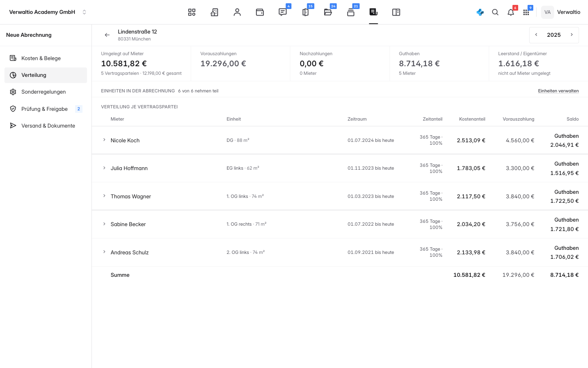Click the unit cell "1. OG rechts · 71 m²"
This screenshot has height=368, width=588.
(x=247, y=224)
